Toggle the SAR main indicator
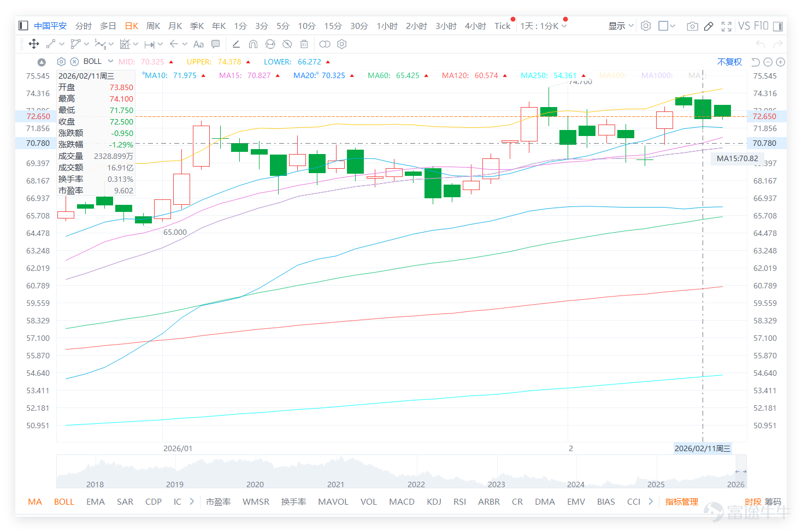Screen dimensions: 802x532 click(x=125, y=501)
